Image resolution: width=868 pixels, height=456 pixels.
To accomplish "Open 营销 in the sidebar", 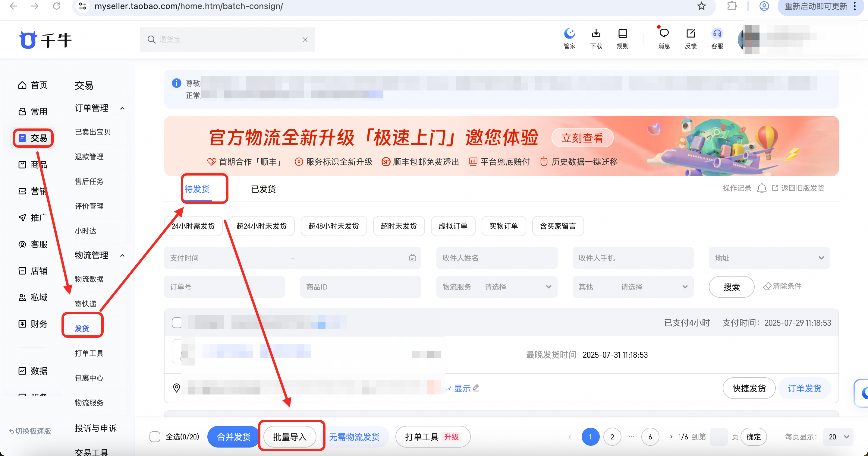I will pyautogui.click(x=33, y=191).
